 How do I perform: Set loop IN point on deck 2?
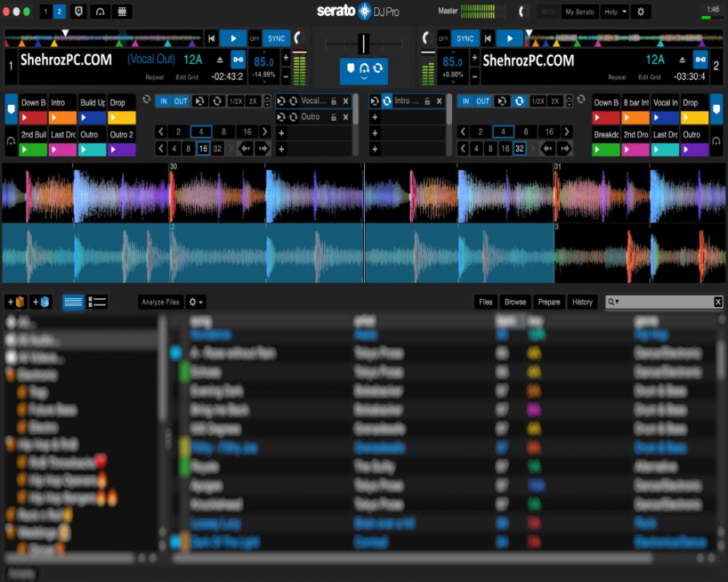(466, 102)
